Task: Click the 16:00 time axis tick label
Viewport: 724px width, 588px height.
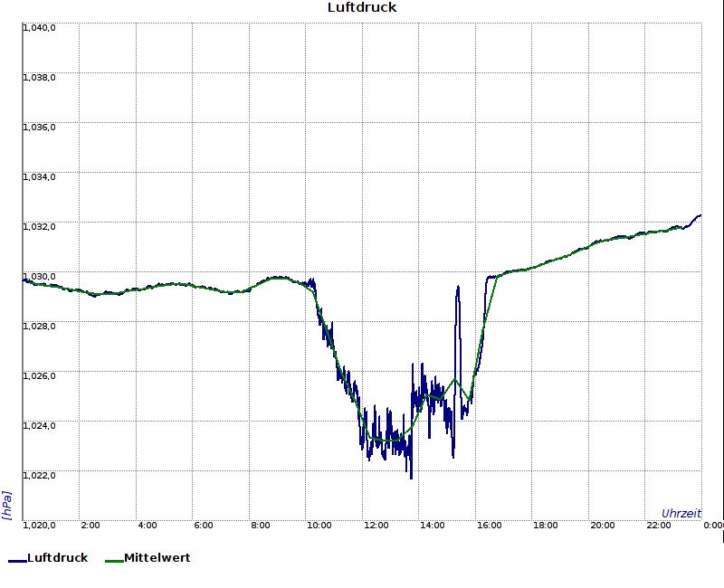Action: 490,526
